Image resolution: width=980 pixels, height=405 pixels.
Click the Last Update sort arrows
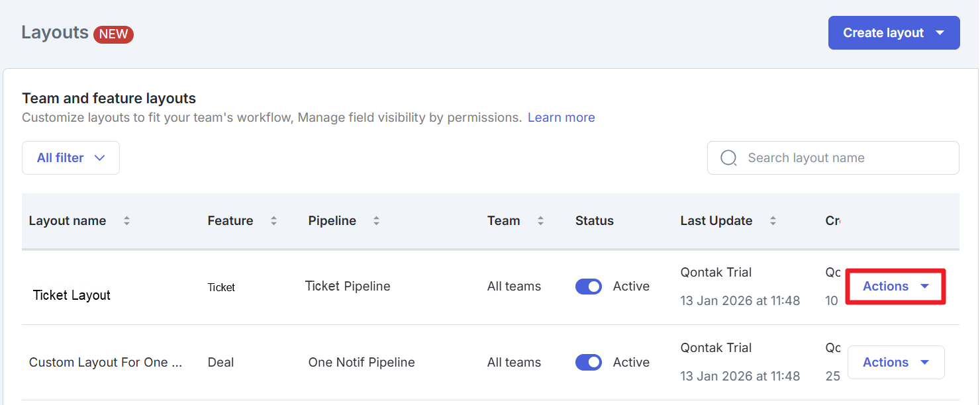[773, 221]
